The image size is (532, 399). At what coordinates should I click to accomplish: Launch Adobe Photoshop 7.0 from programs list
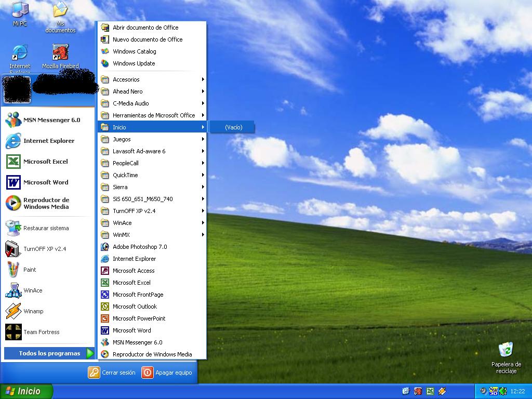click(x=139, y=247)
